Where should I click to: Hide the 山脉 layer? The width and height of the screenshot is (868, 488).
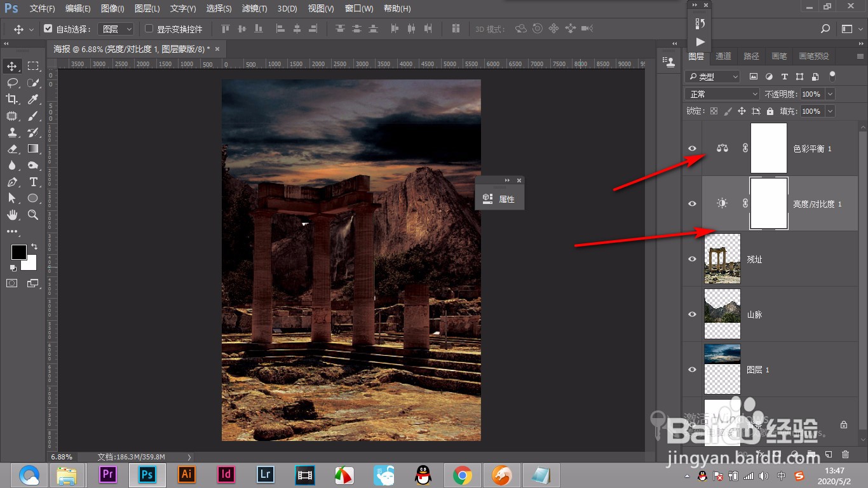coord(693,314)
